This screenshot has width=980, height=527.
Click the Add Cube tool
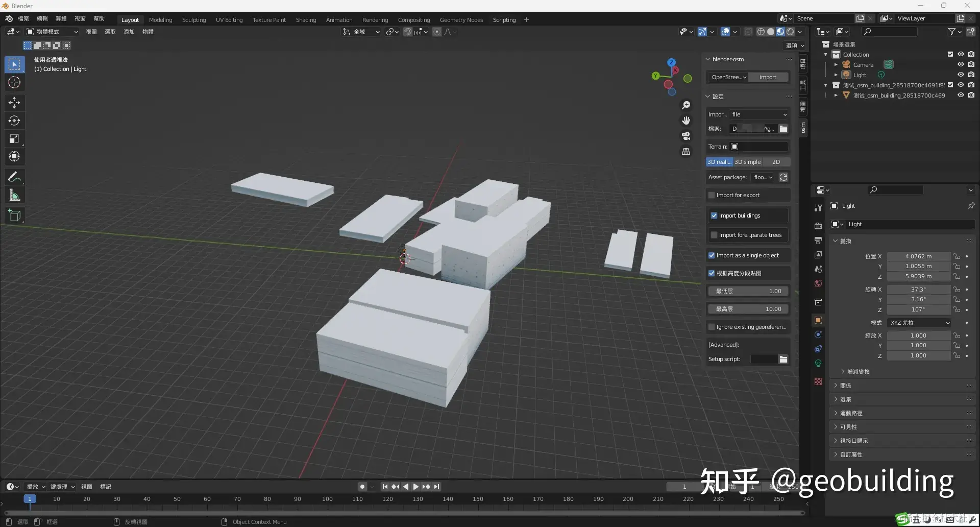pyautogui.click(x=14, y=215)
